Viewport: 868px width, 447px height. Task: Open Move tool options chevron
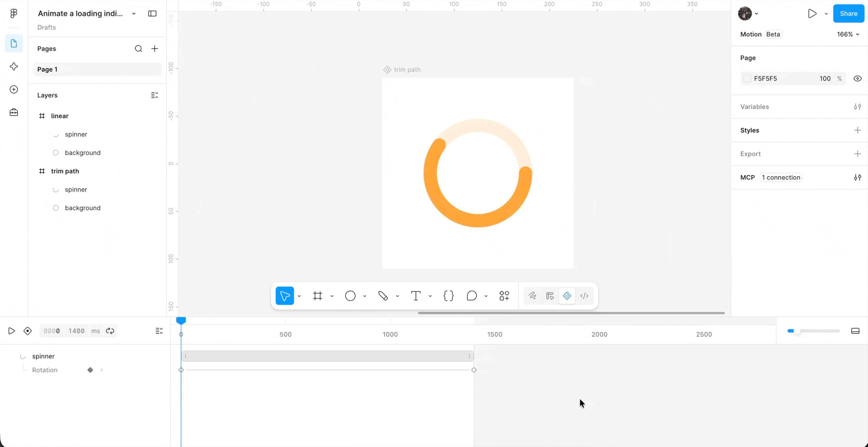(x=299, y=296)
